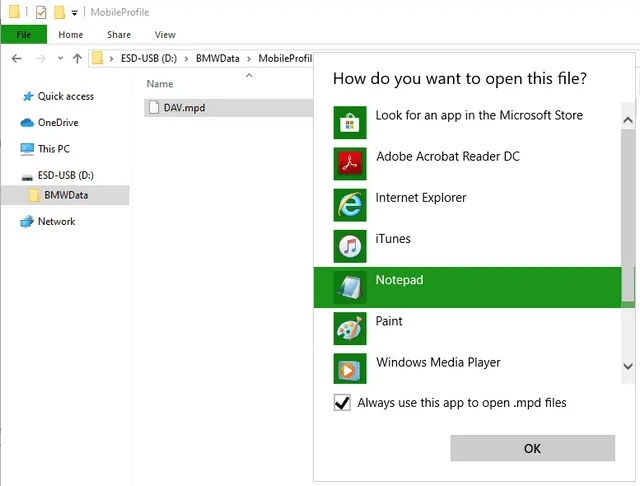Click the Windows Media Player icon
640x486 pixels.
click(x=350, y=368)
